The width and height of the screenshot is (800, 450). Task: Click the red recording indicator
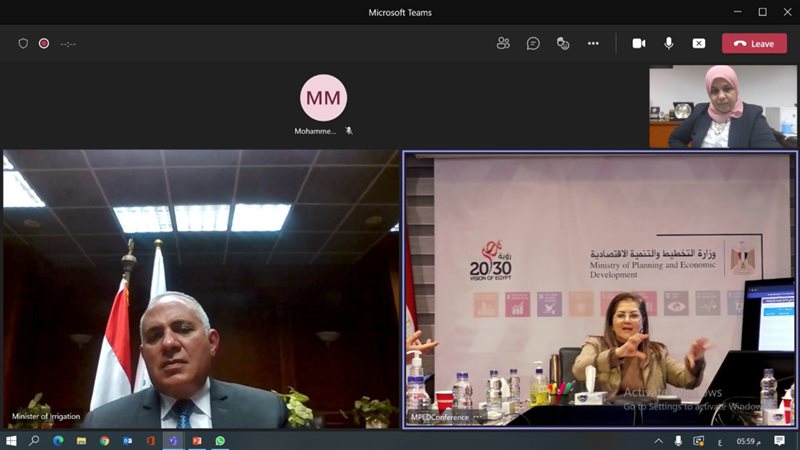click(44, 43)
